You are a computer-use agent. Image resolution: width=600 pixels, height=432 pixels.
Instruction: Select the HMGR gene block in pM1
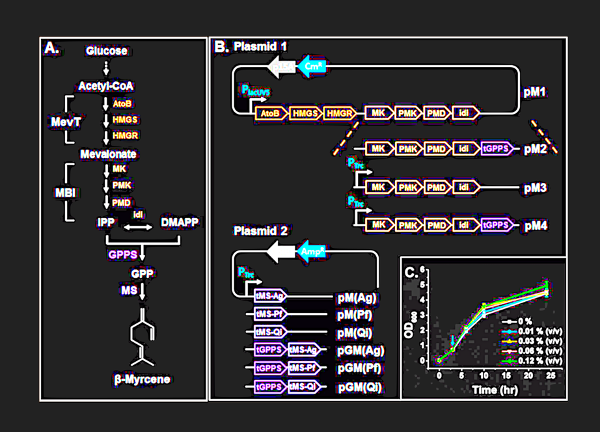(x=340, y=114)
